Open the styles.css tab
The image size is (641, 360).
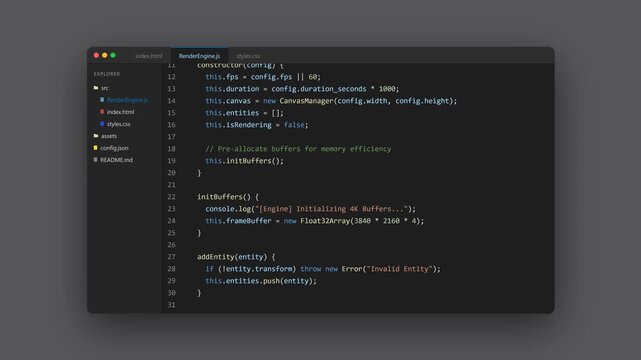click(248, 56)
